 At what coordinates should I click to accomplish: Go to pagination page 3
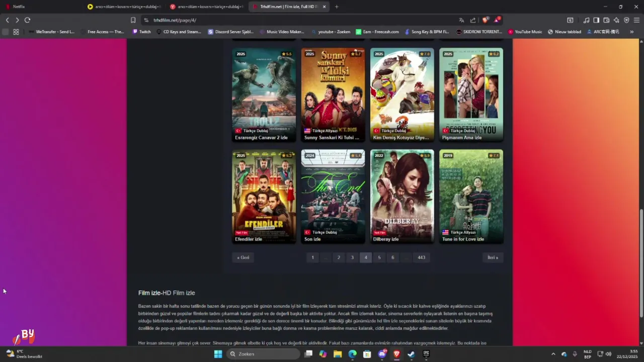352,257
